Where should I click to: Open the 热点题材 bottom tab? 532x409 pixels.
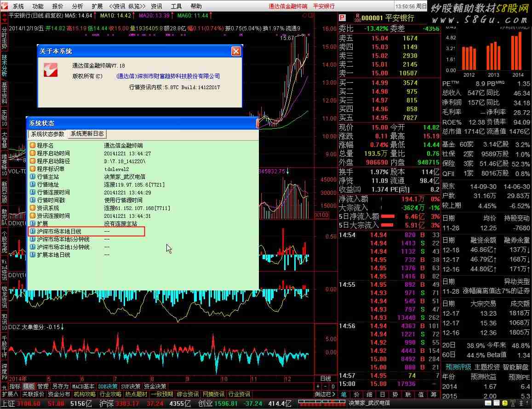(x=136, y=394)
